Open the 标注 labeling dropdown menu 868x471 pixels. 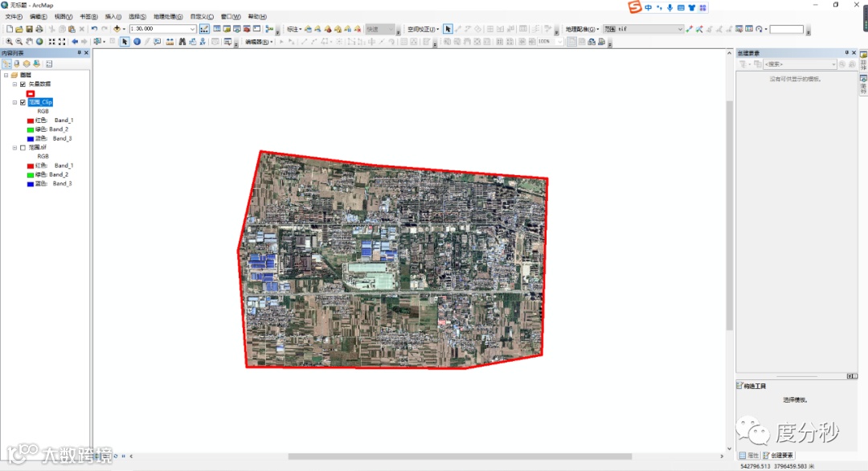click(294, 29)
